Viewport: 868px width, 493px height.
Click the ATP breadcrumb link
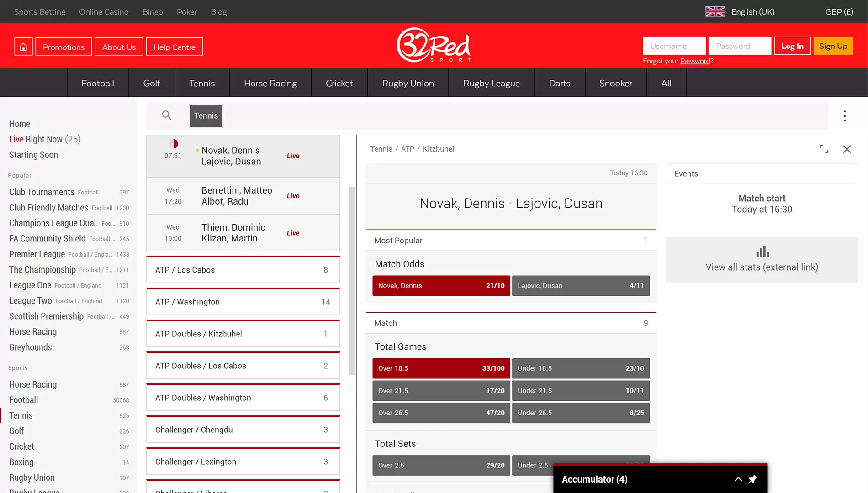[408, 149]
